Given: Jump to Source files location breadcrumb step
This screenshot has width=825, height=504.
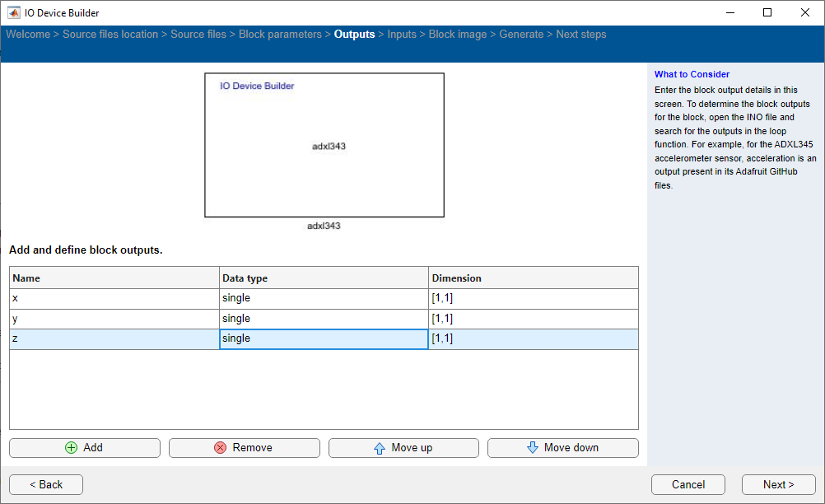Looking at the screenshot, I should [x=110, y=35].
